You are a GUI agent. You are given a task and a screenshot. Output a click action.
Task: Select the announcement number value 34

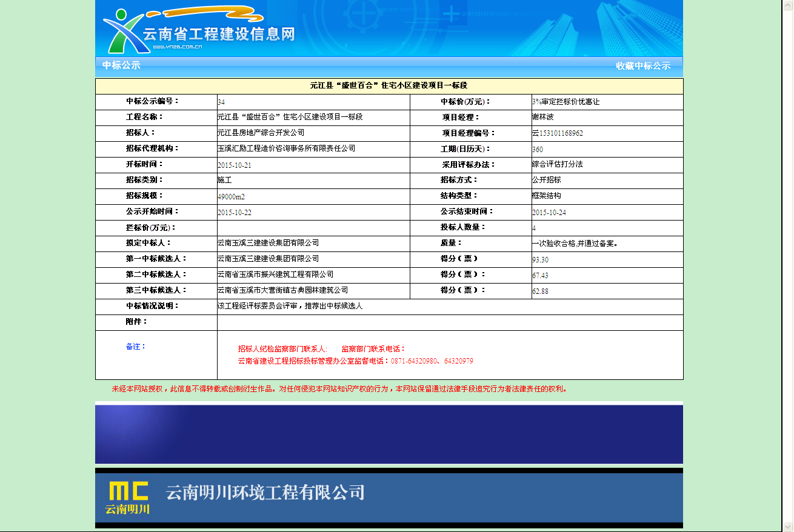pos(221,102)
